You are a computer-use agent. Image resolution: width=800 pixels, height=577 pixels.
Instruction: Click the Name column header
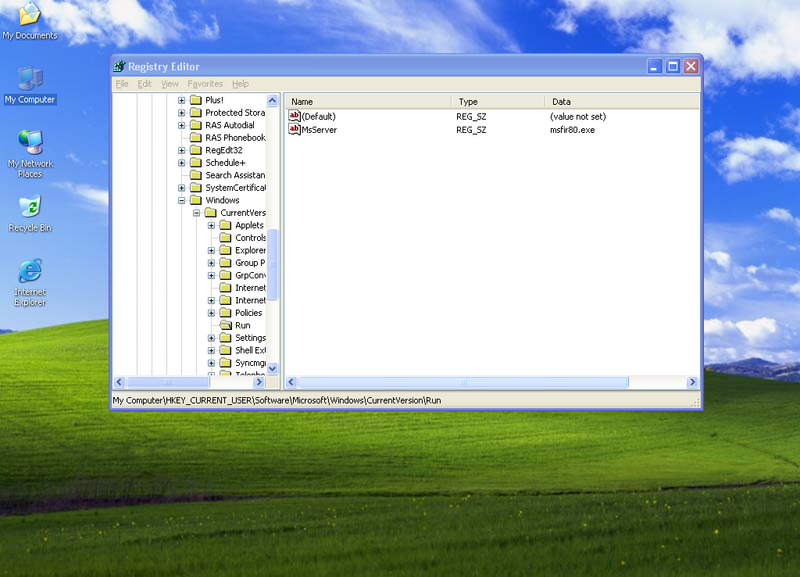368,102
